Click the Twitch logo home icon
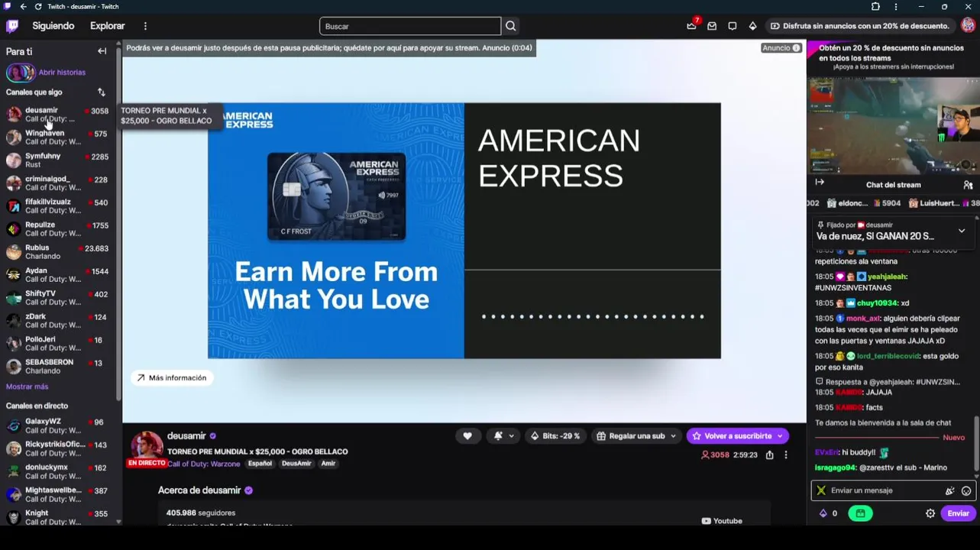The image size is (980, 550). coord(12,26)
